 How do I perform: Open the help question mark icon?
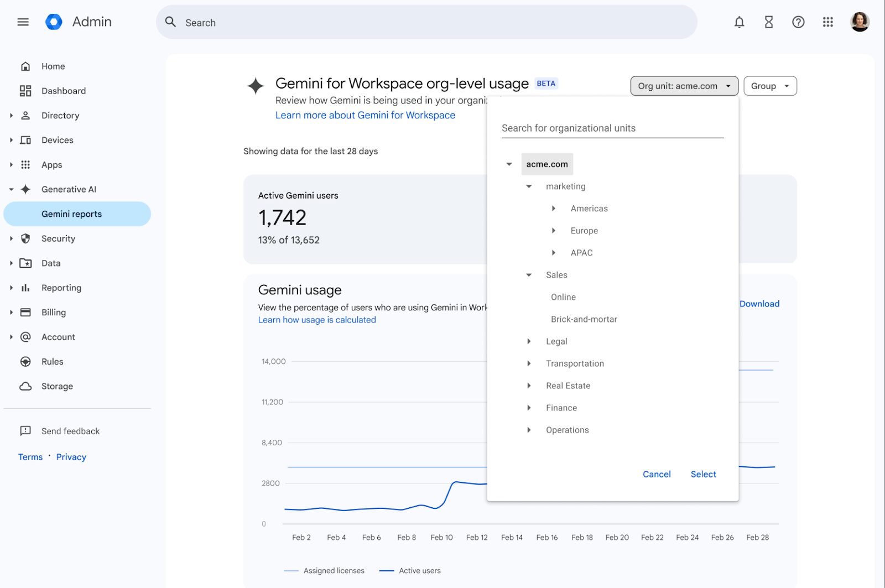coord(798,22)
